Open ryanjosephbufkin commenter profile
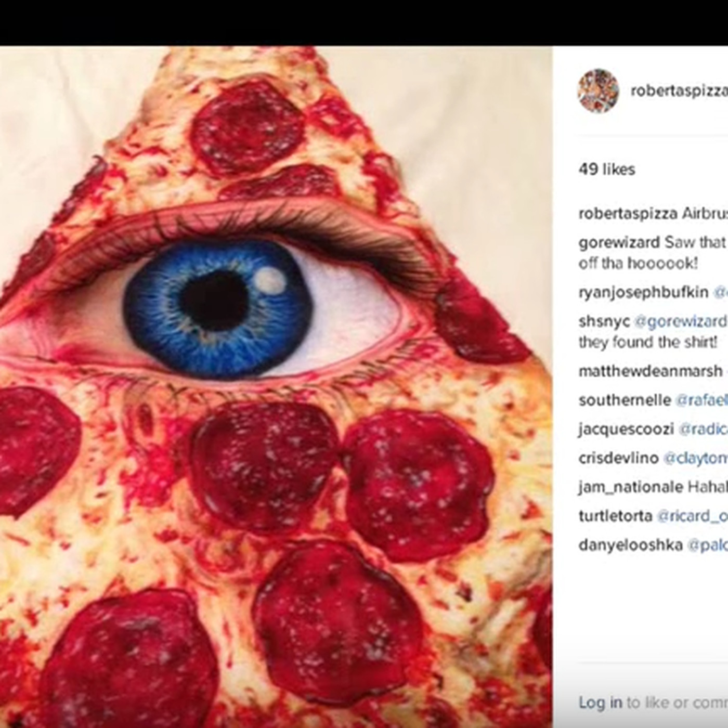Image resolution: width=728 pixels, height=728 pixels. click(x=643, y=293)
